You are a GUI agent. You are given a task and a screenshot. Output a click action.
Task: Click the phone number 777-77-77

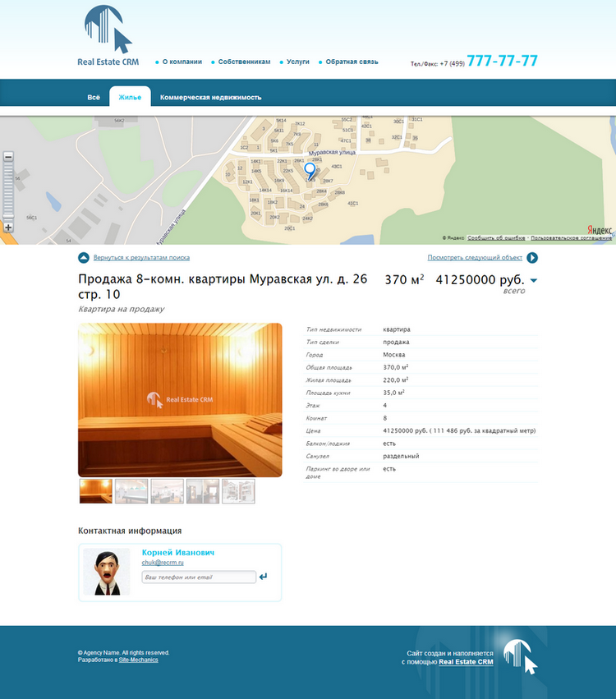503,61
